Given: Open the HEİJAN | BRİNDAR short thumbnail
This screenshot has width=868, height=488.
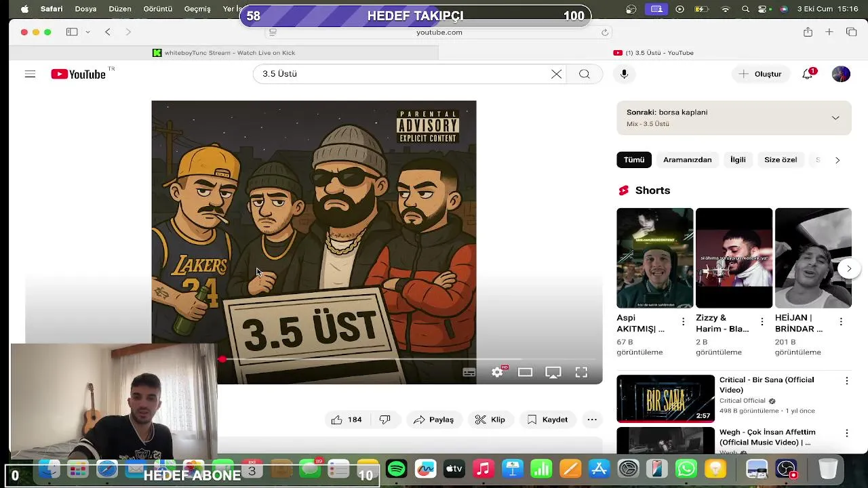Looking at the screenshot, I should [813, 258].
